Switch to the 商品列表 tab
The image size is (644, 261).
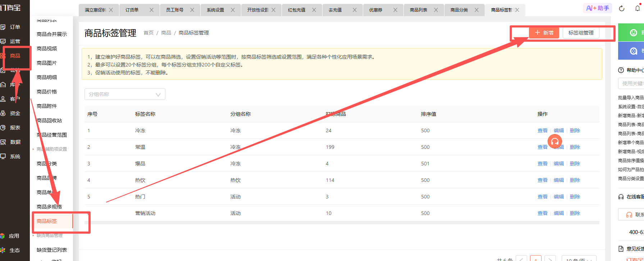coord(419,10)
